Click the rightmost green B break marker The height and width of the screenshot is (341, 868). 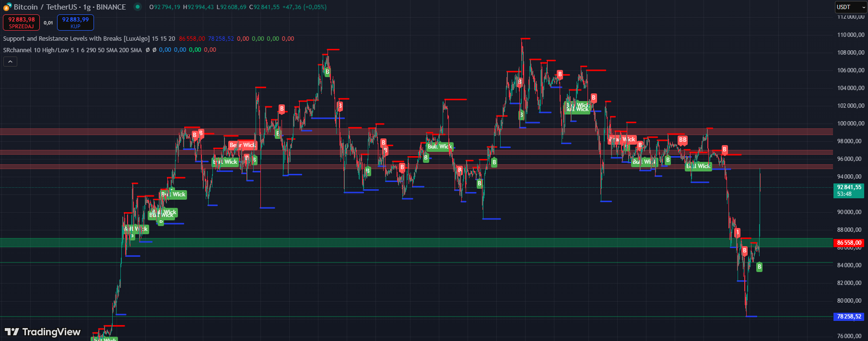coord(759,267)
